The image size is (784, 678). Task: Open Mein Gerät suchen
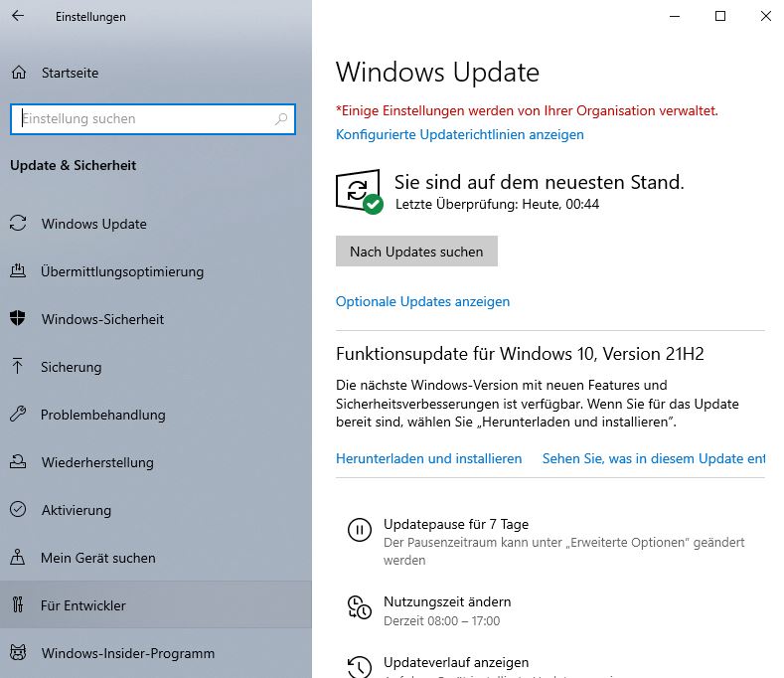click(155, 558)
